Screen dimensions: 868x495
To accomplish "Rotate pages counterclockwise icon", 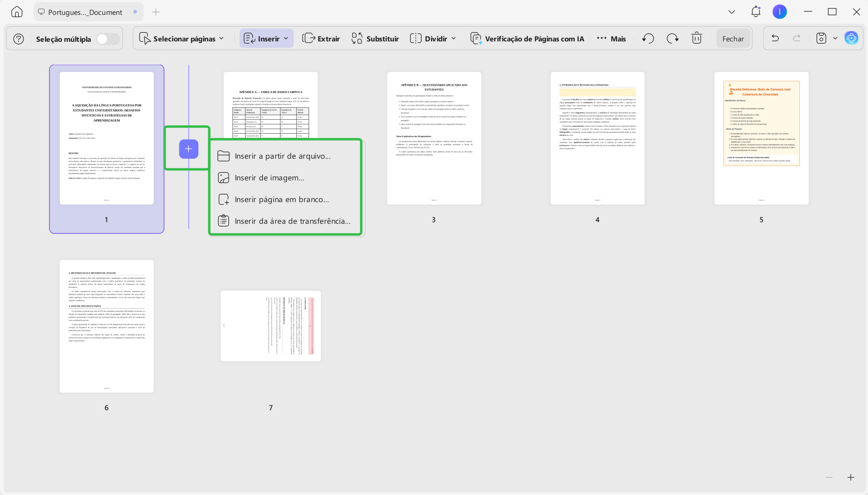I will 648,39.
